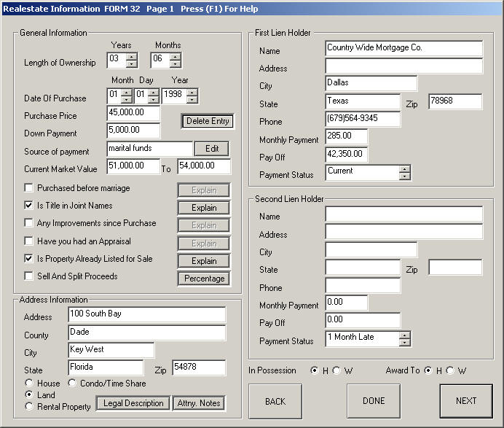Step up First Lien Payment Status

click(x=405, y=169)
